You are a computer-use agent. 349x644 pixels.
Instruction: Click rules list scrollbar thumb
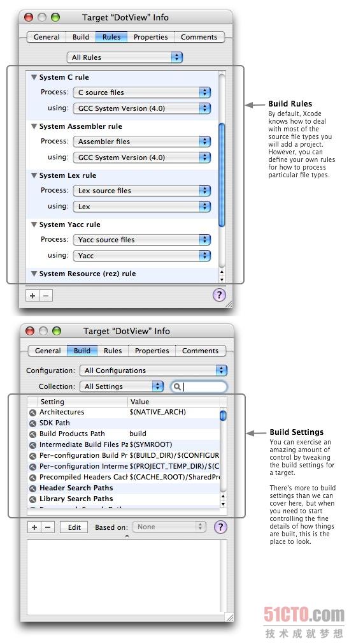click(x=222, y=175)
